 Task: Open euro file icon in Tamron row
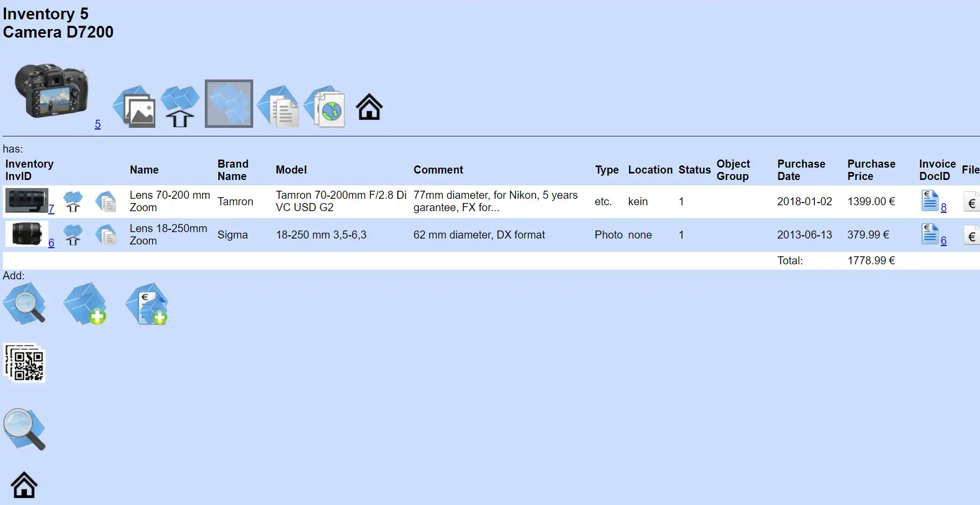point(971,202)
